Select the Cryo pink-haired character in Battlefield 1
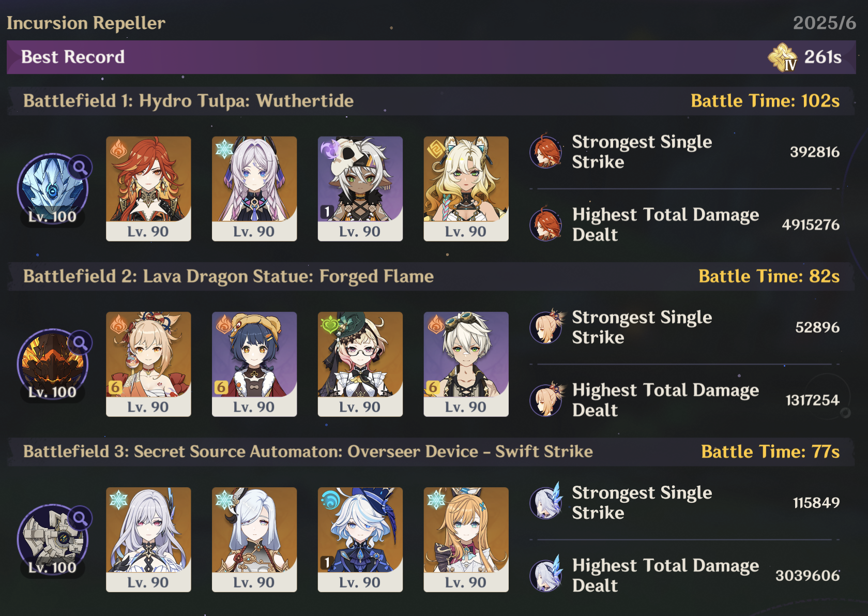Screen dimensions: 868x616 (x=254, y=189)
